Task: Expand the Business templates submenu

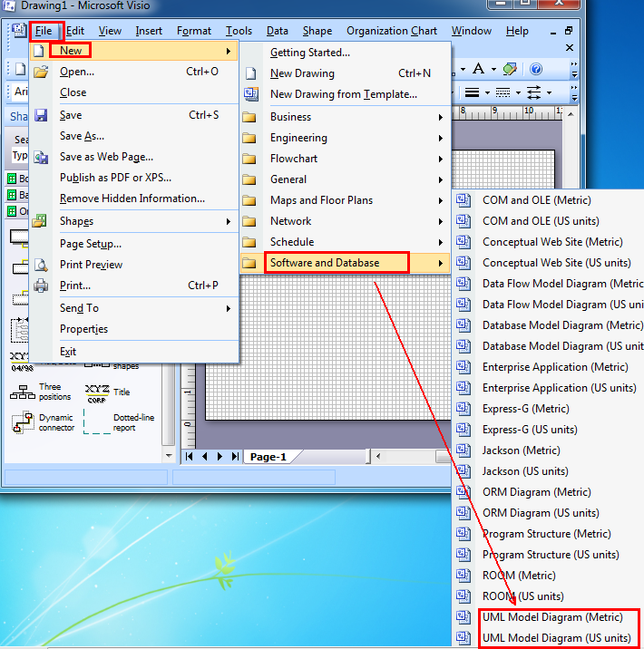Action: (x=441, y=118)
